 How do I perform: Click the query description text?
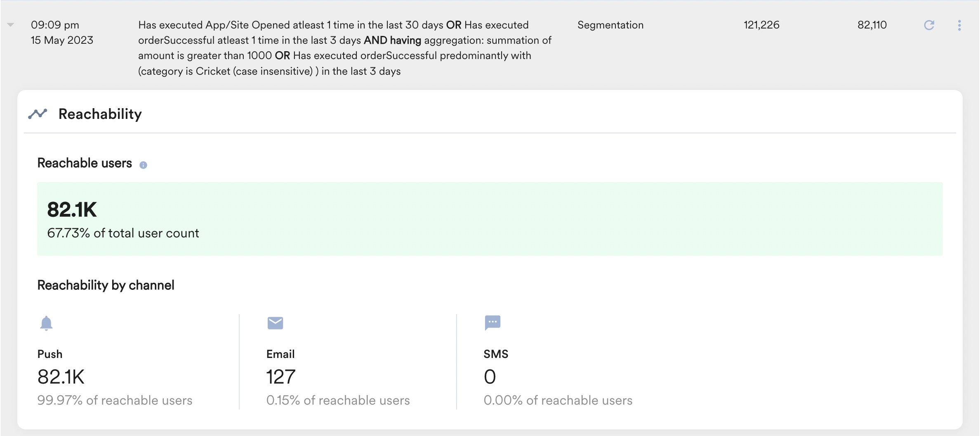pos(345,48)
